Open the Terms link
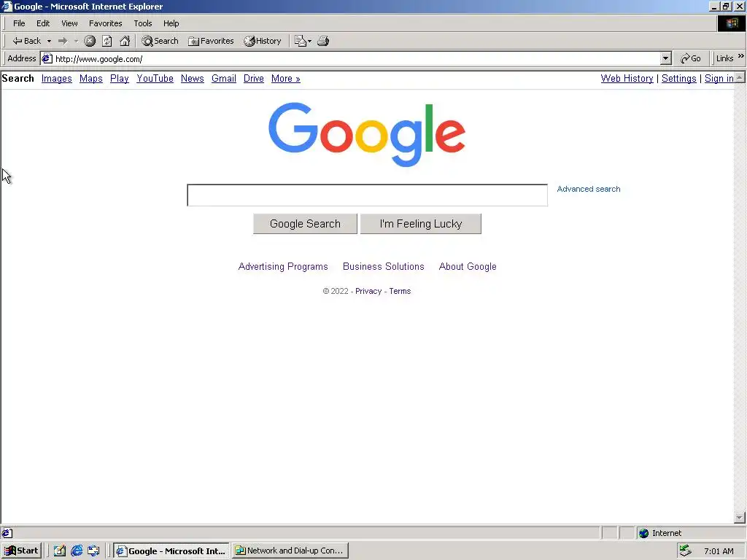The height and width of the screenshot is (560, 747). [400, 292]
